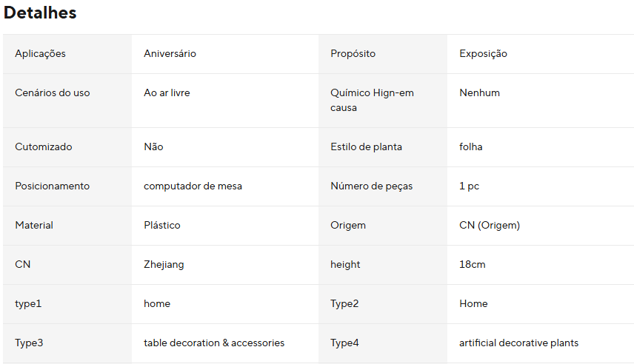This screenshot has height=364, width=634.
Task: Click the Type2 Home value
Action: [473, 304]
